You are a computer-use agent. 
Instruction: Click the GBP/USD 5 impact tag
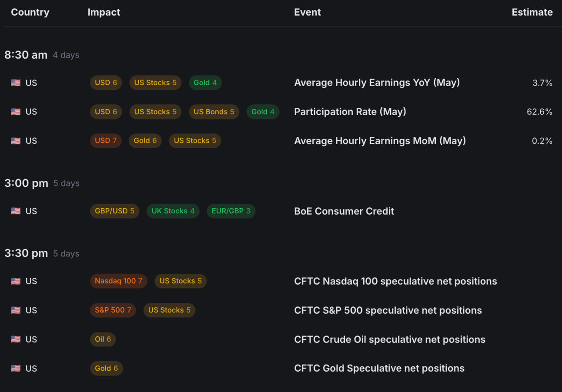pyautogui.click(x=114, y=211)
